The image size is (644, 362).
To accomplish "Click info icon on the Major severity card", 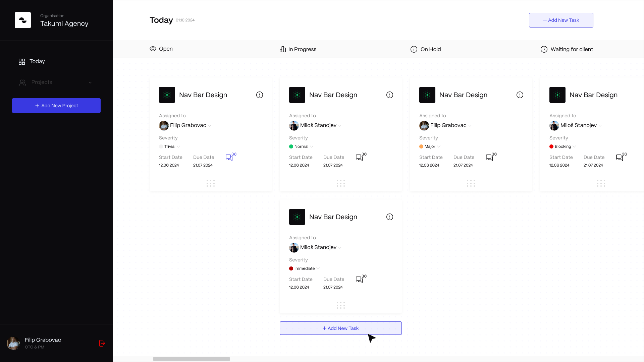I will coord(520,95).
